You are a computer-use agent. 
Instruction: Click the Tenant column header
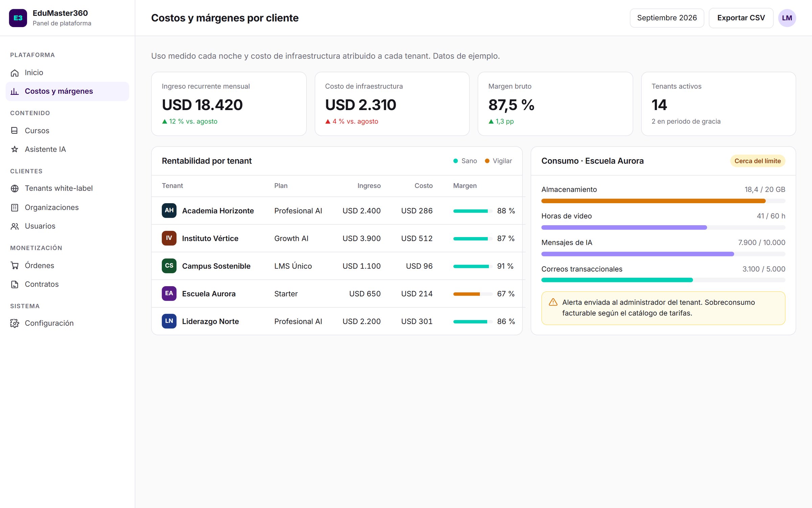tap(172, 186)
